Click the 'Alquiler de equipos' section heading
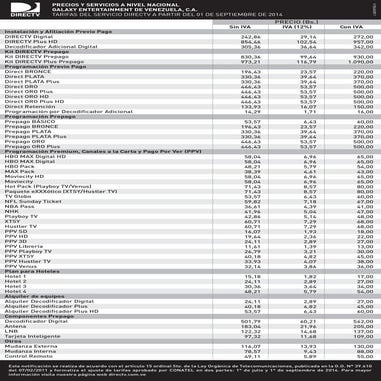The image size is (381, 381). [x=35, y=297]
